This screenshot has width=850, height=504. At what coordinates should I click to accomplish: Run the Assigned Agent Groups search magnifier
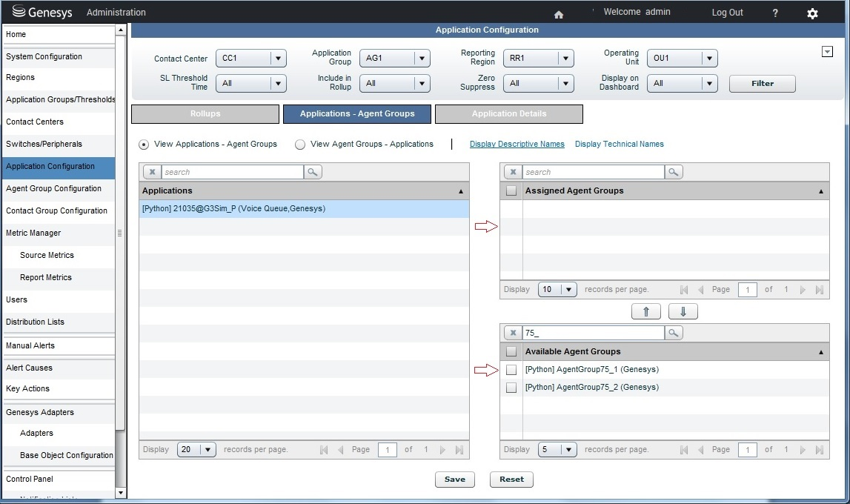pyautogui.click(x=674, y=172)
